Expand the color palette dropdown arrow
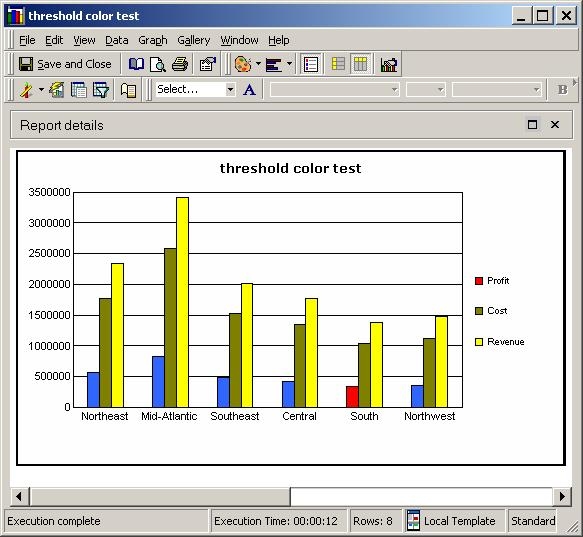583x537 pixels. coord(258,64)
